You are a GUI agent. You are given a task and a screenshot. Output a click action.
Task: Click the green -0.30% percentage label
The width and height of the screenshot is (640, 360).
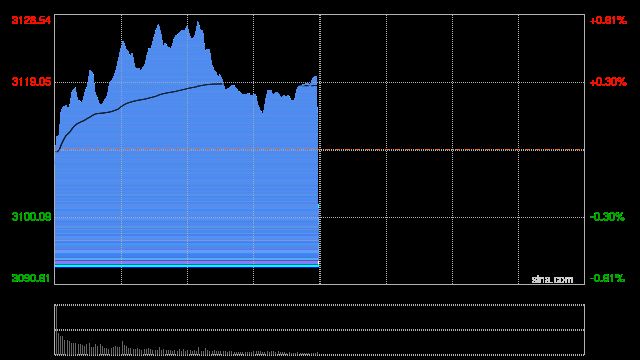click(607, 216)
